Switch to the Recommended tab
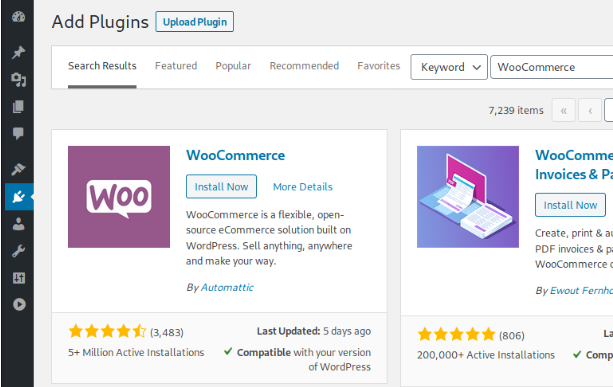This screenshot has height=387, width=613. click(304, 66)
